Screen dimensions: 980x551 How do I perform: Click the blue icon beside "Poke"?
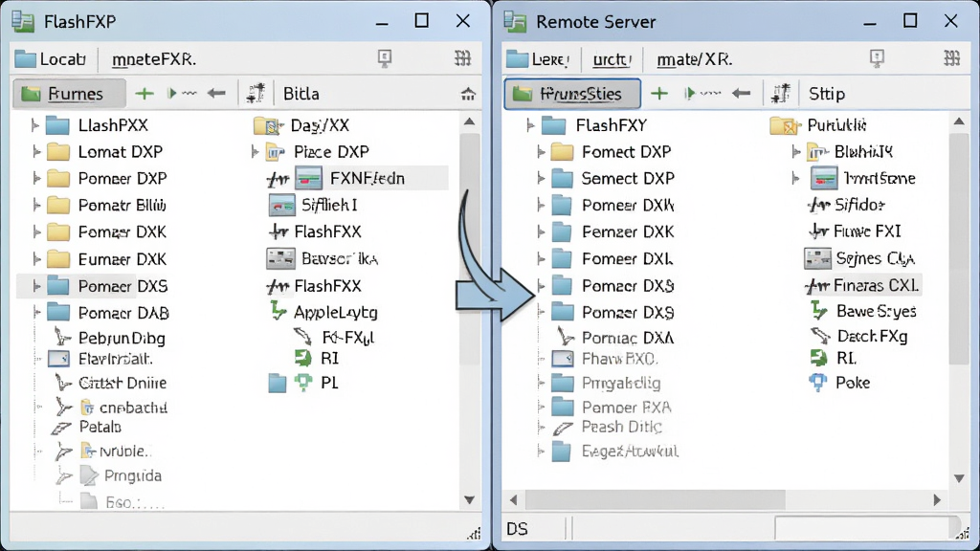[x=818, y=383]
